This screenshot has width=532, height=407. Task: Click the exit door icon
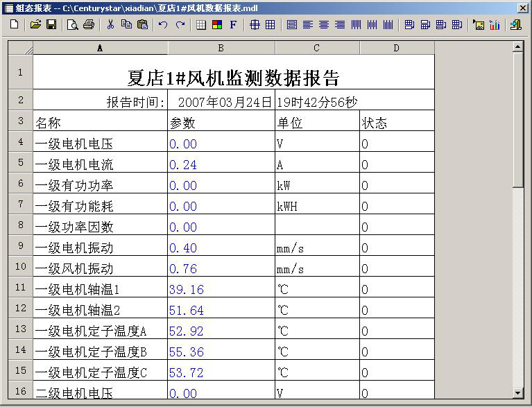pyautogui.click(x=515, y=25)
